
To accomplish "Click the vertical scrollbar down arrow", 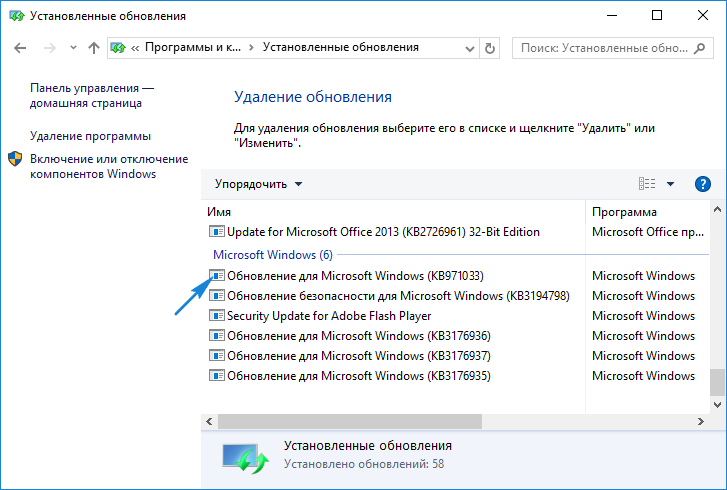I will pos(715,403).
